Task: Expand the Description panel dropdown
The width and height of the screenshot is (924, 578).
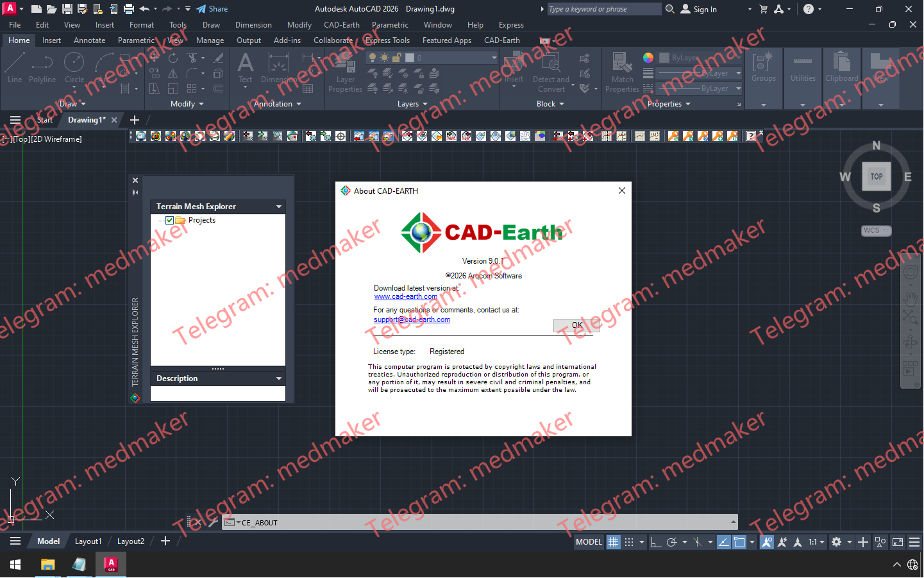Action: pos(278,378)
